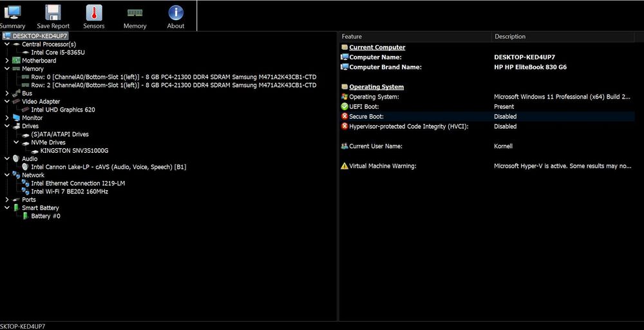Select KINGSTON SNV3S1000G drive
644x330 pixels.
[74, 150]
